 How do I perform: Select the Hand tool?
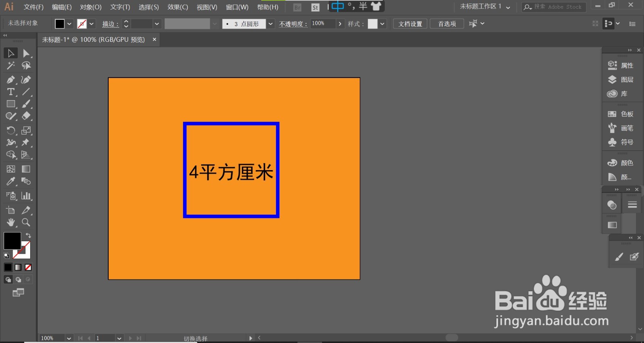[x=11, y=222]
